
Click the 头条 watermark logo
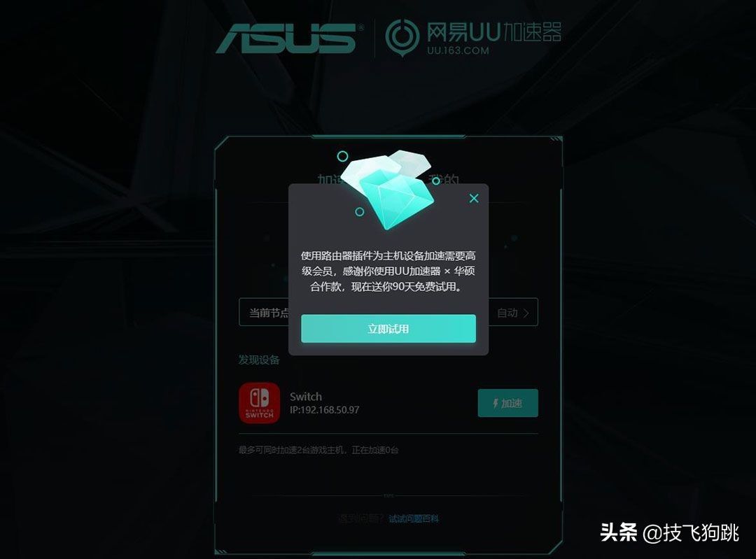click(619, 532)
